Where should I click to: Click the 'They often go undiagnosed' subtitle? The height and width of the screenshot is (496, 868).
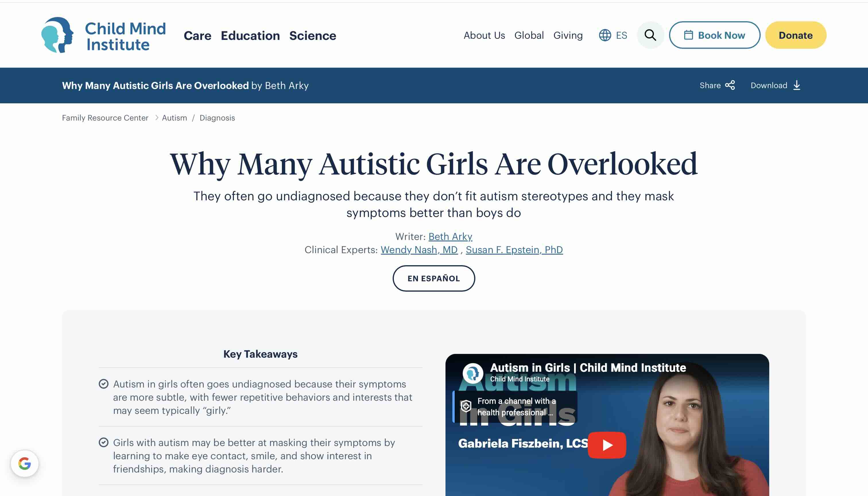click(x=434, y=204)
